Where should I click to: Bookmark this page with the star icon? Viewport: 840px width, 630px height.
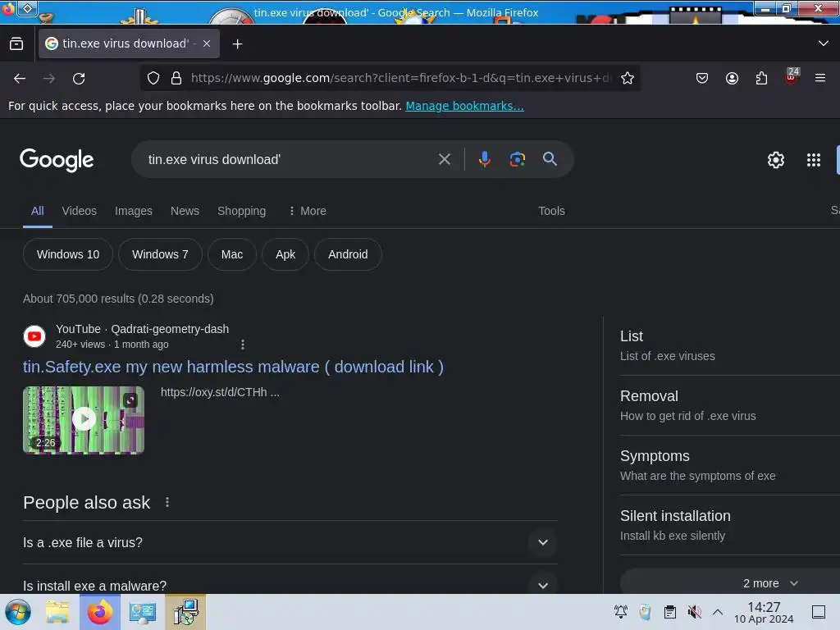point(628,78)
